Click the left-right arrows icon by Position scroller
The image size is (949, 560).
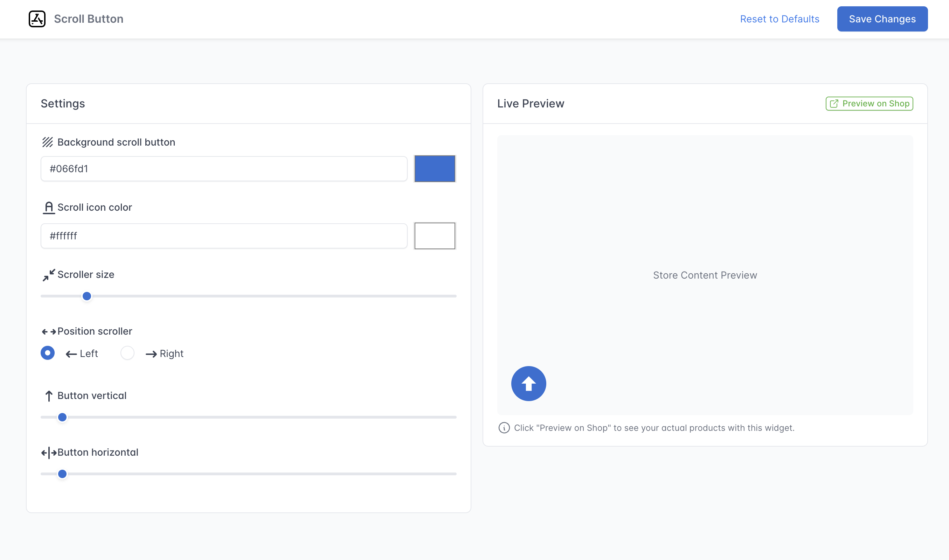(49, 332)
